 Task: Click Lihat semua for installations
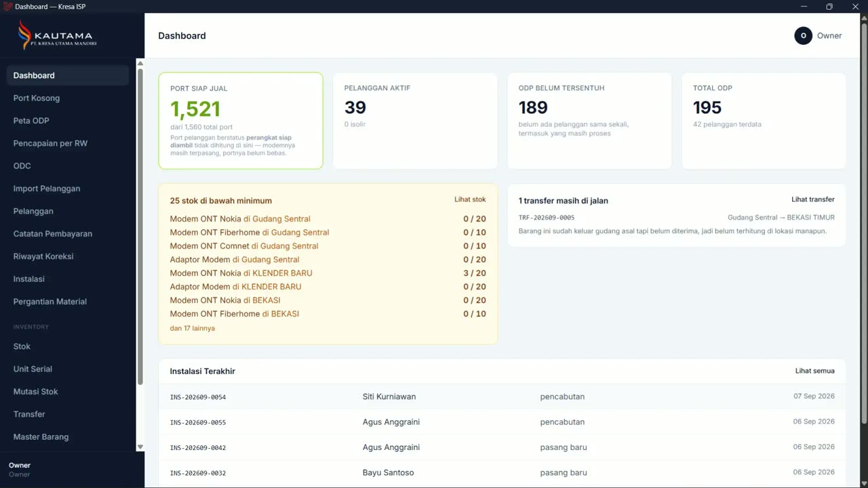click(814, 371)
